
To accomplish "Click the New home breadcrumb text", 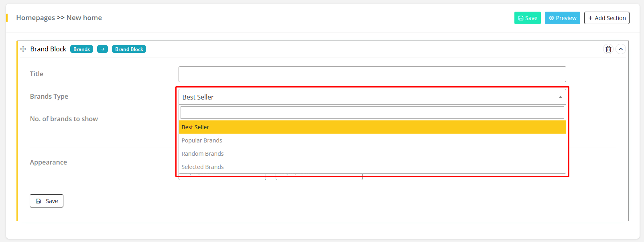I will pos(84,18).
